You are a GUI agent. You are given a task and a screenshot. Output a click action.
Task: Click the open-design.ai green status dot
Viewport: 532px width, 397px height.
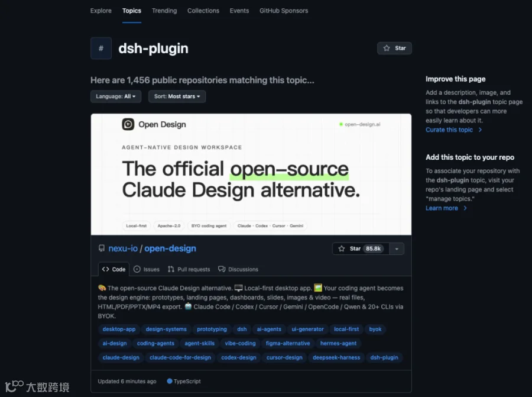click(341, 124)
